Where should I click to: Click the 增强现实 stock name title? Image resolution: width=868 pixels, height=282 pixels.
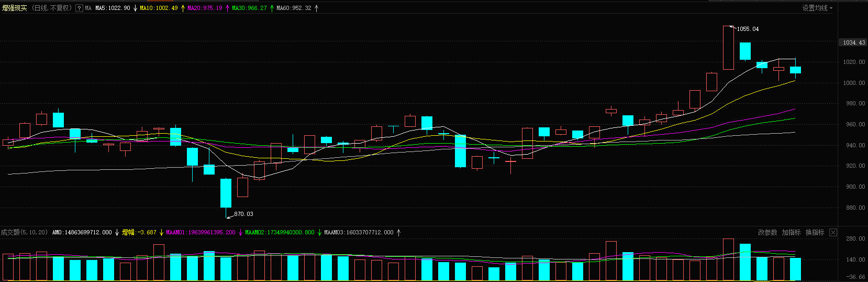pyautogui.click(x=15, y=8)
